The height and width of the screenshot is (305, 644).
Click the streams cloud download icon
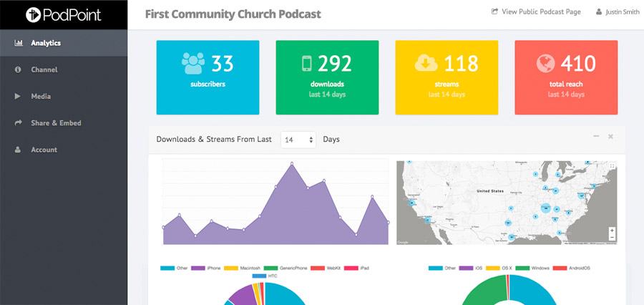(x=426, y=63)
